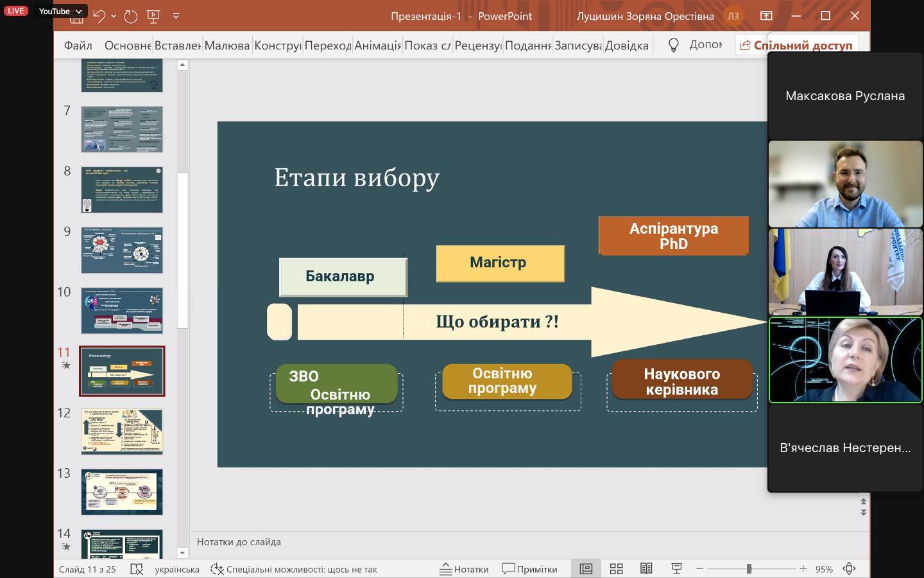924x578 pixels.
Task: Click the Спеціальні можливості accessibility status
Action: [295, 569]
